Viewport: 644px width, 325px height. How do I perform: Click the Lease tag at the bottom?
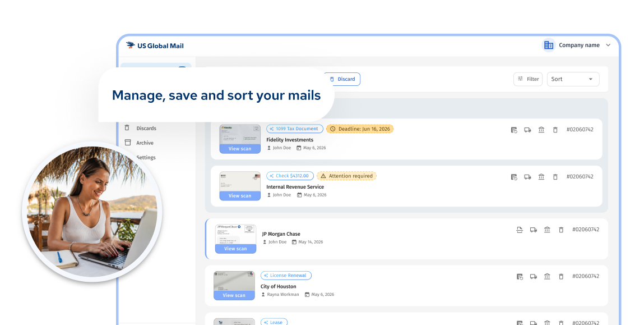pos(274,322)
